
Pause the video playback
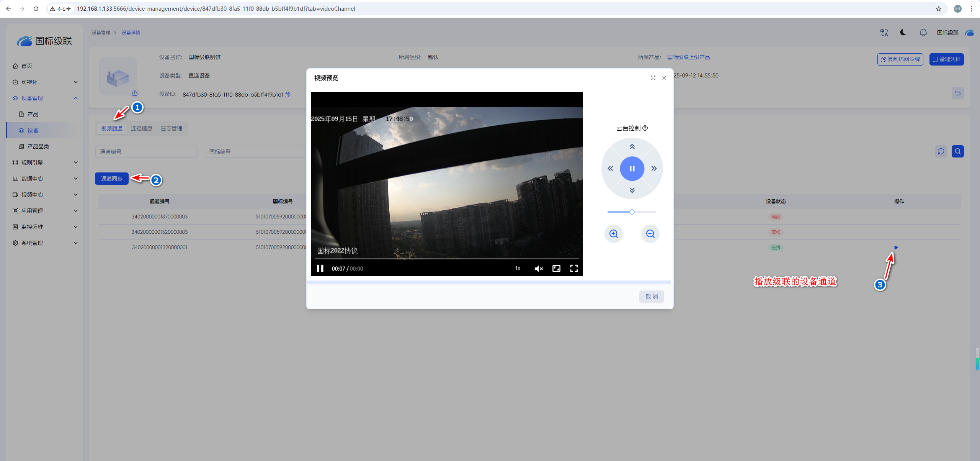click(x=320, y=269)
